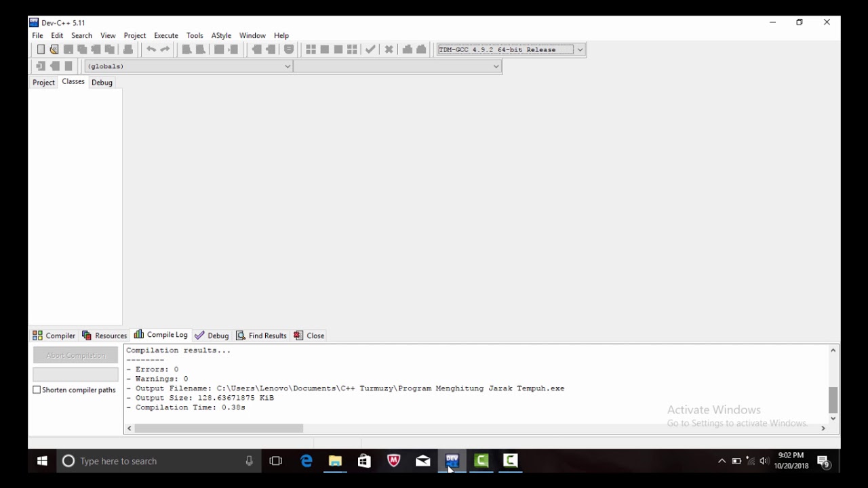Open the Microsoft Store taskbar icon
Screen dimensions: 868x488
[x=364, y=461]
